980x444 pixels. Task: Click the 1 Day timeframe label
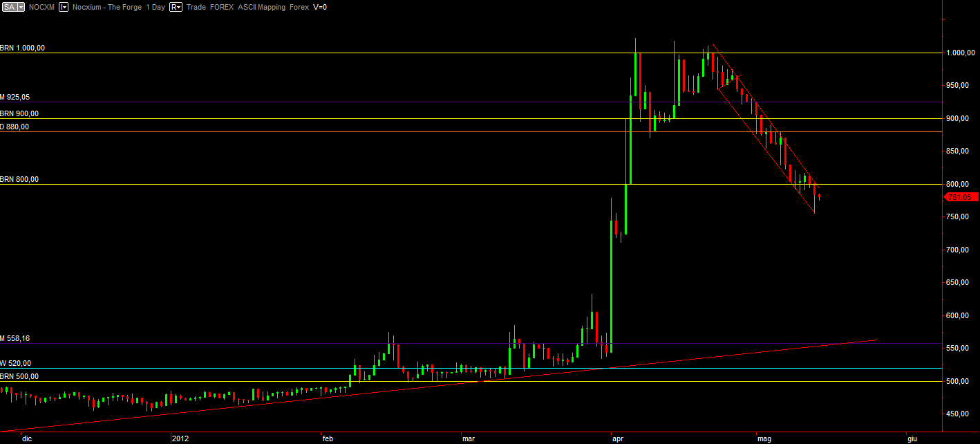(156, 7)
